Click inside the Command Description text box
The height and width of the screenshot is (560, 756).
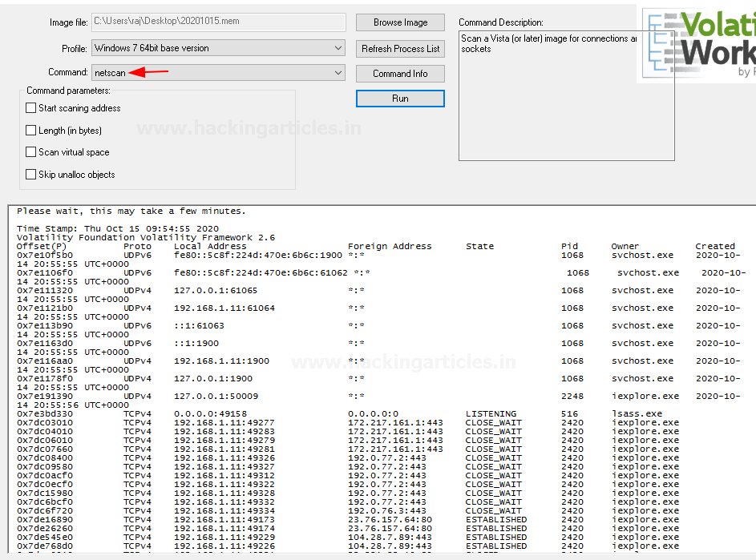tap(566, 96)
